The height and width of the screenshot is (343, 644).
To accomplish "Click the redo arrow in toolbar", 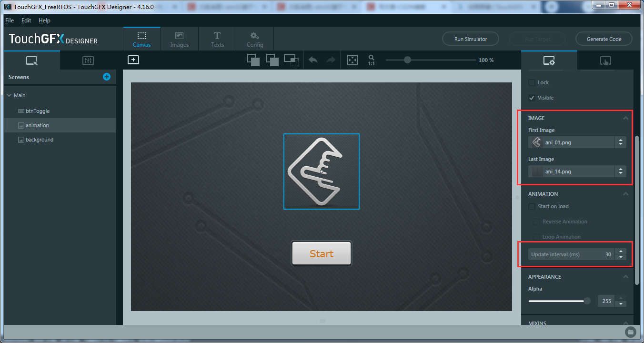I will point(331,60).
